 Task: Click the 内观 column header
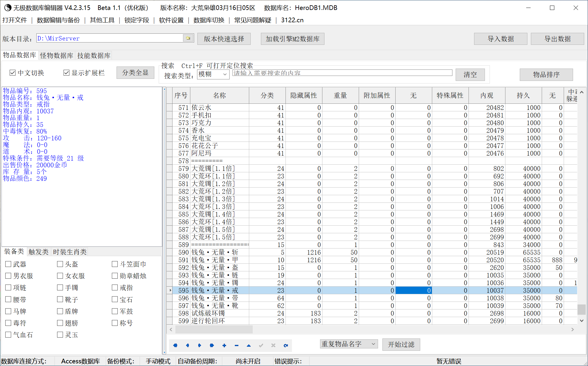click(x=487, y=95)
